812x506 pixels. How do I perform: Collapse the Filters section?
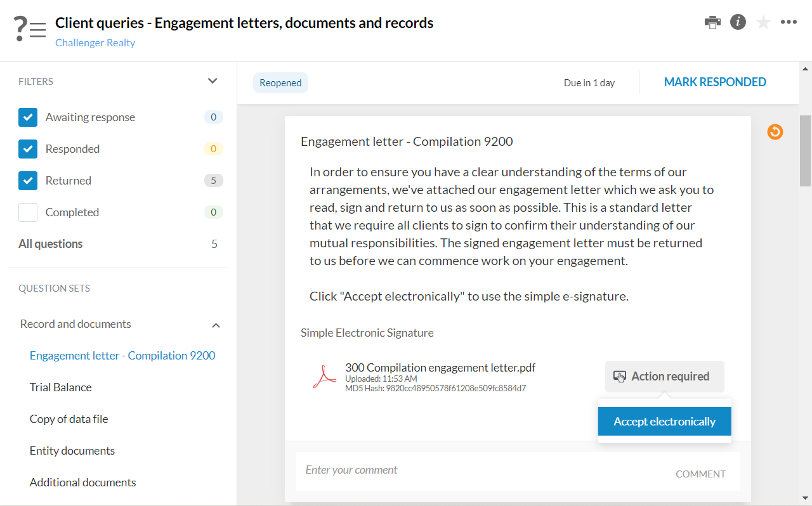(213, 81)
